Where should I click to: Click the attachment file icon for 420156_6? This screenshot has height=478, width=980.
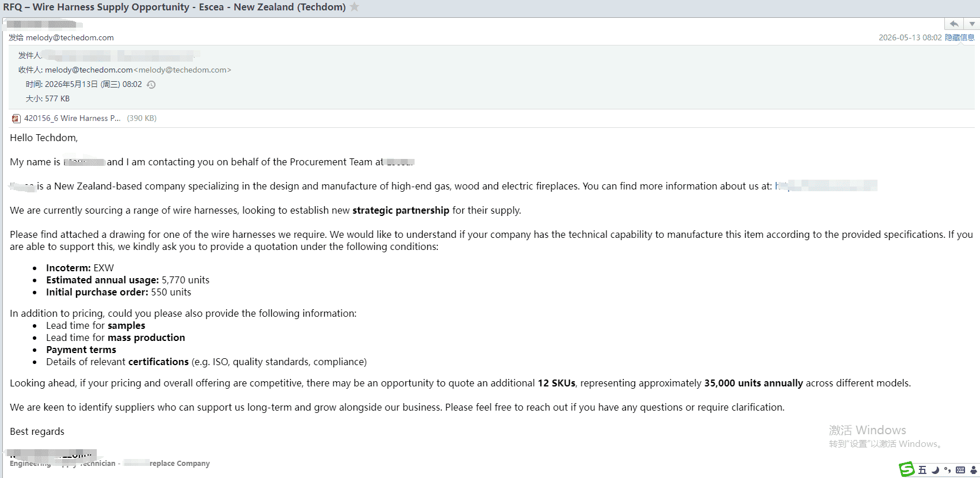16,119
